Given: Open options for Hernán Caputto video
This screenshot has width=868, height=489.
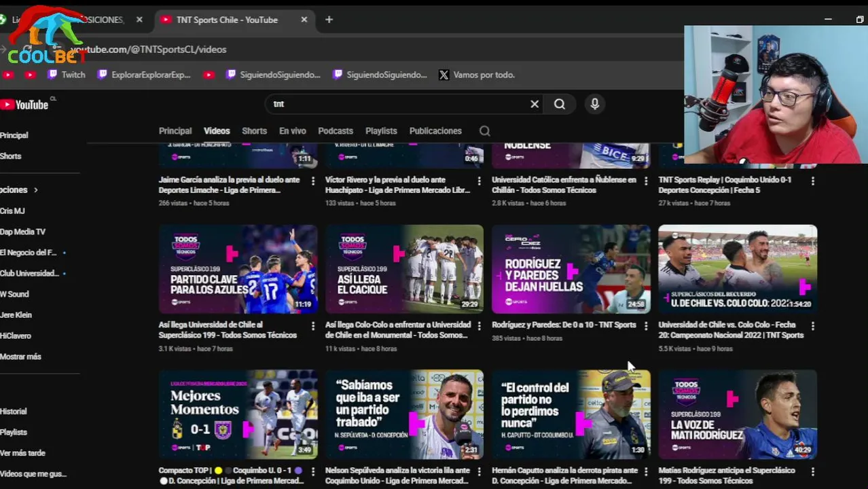Looking at the screenshot, I should click(646, 472).
